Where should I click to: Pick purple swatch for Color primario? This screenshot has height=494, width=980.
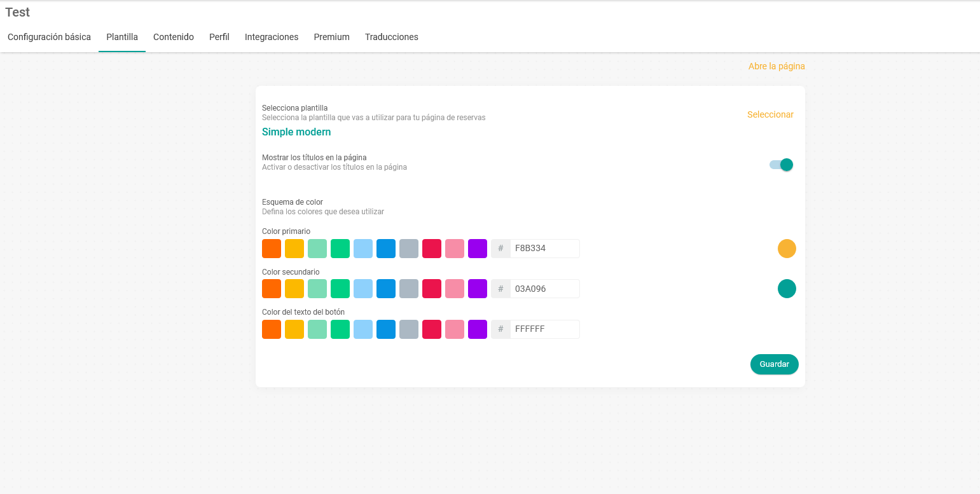coord(478,249)
